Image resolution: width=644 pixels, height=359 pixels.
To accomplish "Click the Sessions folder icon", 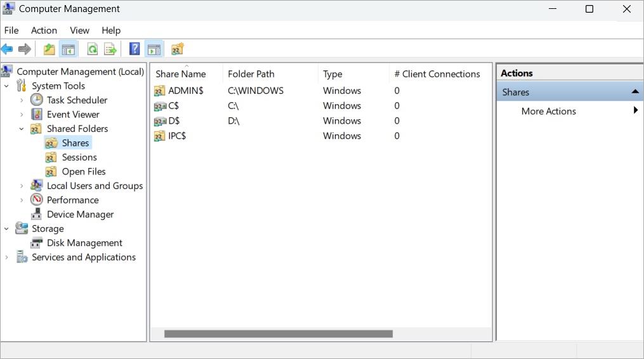I will [x=51, y=157].
